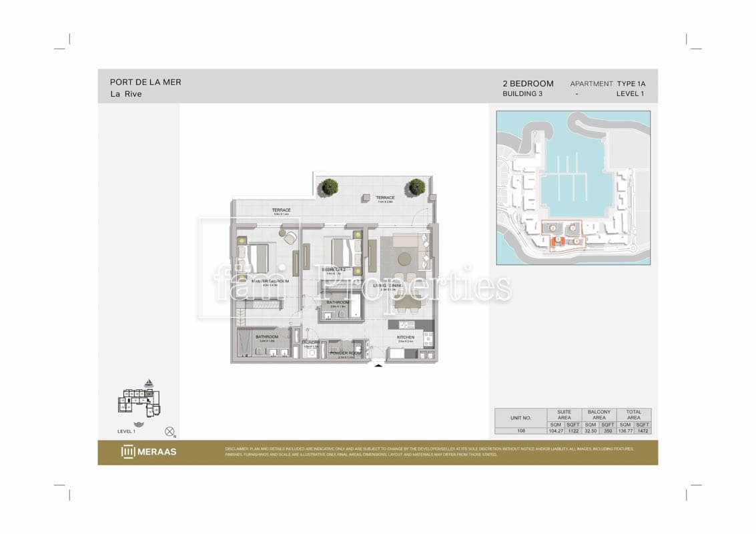This screenshot has width=756, height=534.
Task: Click the '136.77' total SQM cell
Action: (625, 431)
